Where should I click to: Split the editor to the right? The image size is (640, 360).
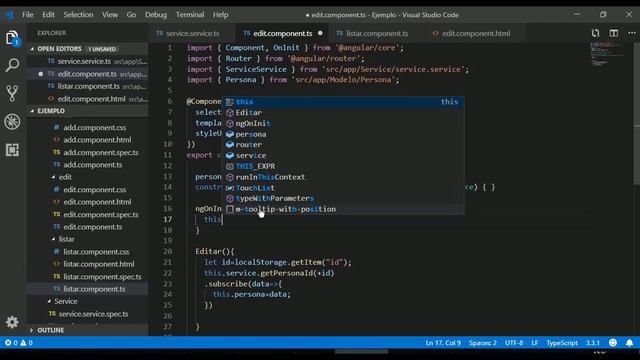pyautogui.click(x=613, y=33)
